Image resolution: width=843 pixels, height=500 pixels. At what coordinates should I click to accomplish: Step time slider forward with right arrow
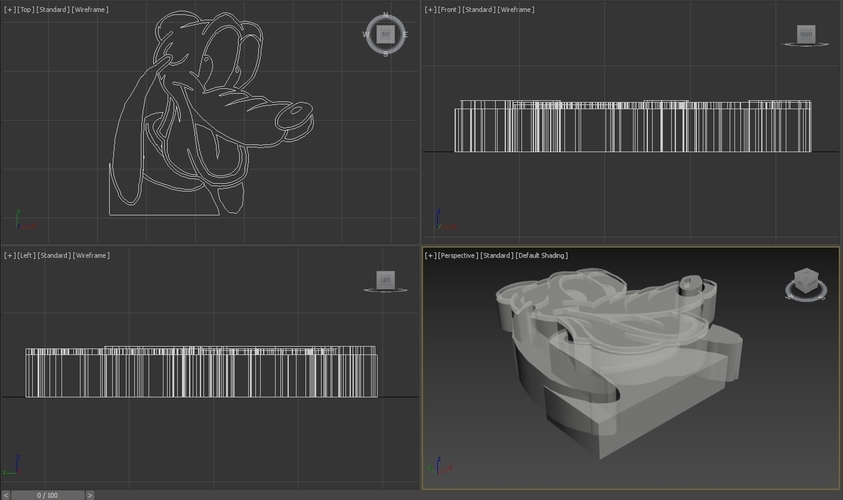[x=90, y=495]
